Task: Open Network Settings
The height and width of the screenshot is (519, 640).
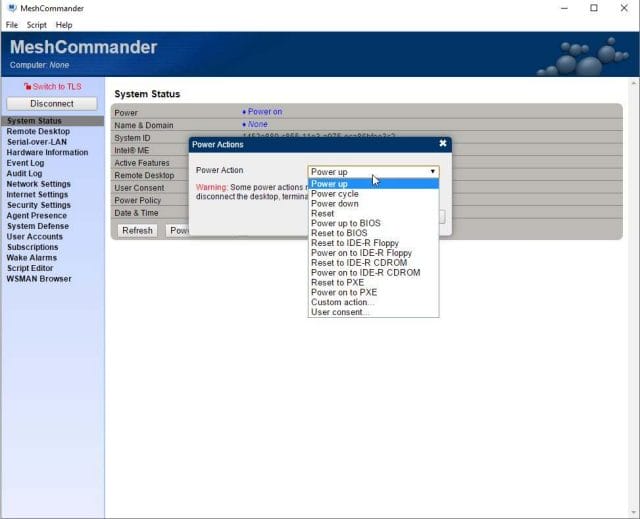Action: [39, 184]
